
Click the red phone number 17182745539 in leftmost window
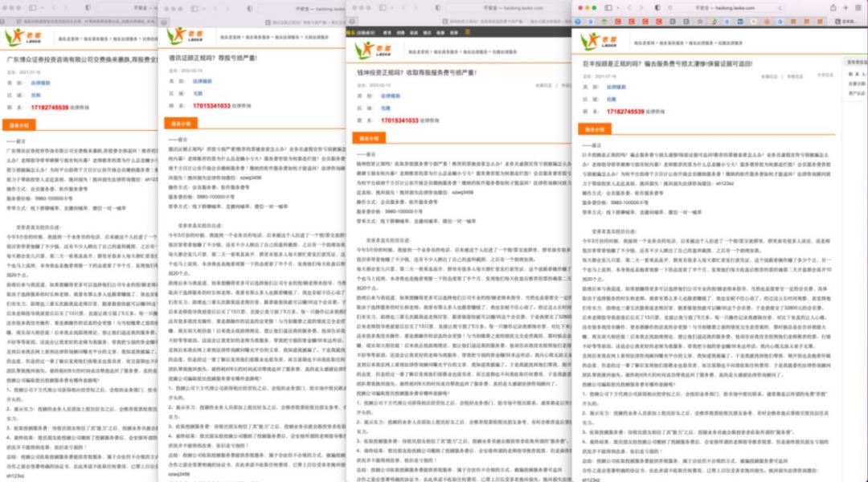pos(50,108)
